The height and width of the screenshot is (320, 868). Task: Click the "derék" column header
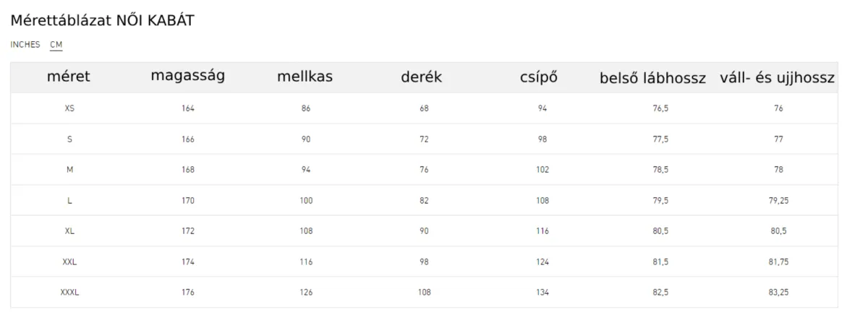422,77
